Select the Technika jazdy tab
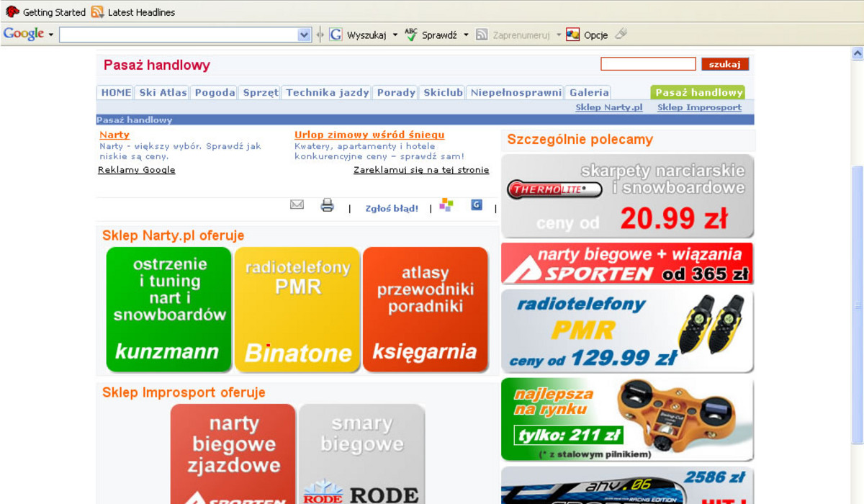Image resolution: width=864 pixels, height=504 pixels. tap(327, 92)
